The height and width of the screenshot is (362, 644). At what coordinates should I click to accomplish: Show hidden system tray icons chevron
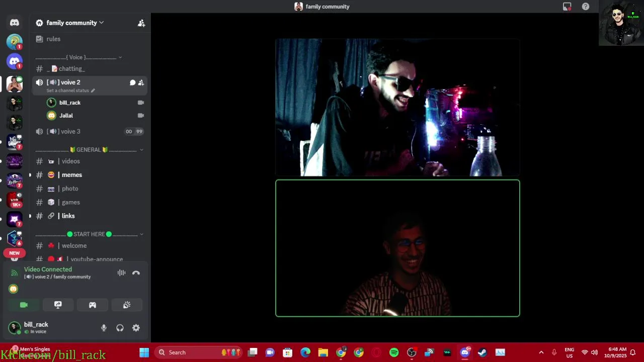(541, 352)
